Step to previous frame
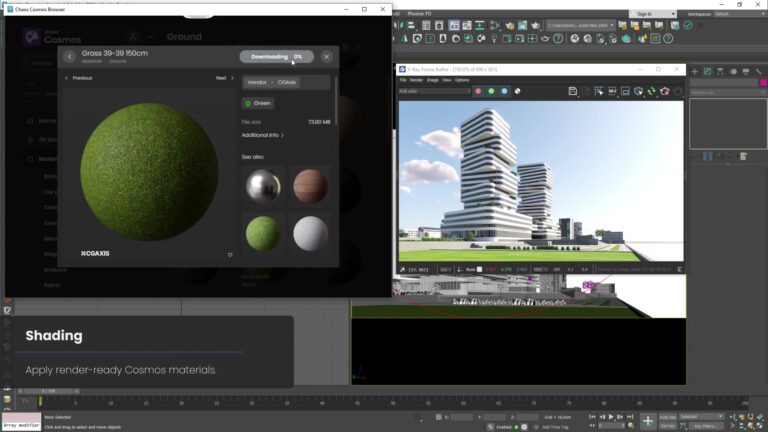 pos(602,417)
